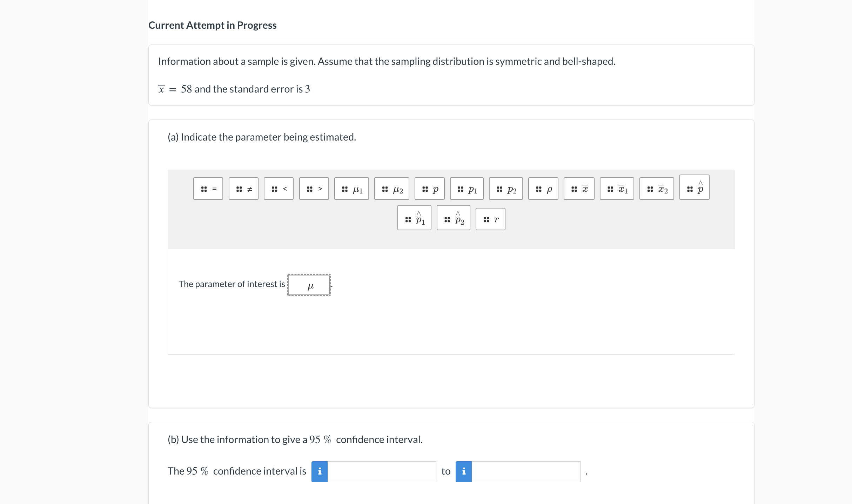Select the ρ correlation tile

[x=543, y=188]
